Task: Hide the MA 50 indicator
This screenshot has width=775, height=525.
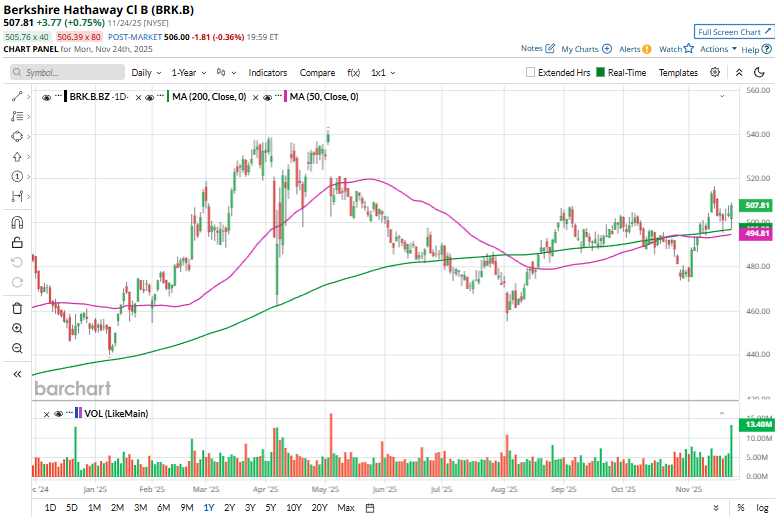Action: (x=267, y=97)
